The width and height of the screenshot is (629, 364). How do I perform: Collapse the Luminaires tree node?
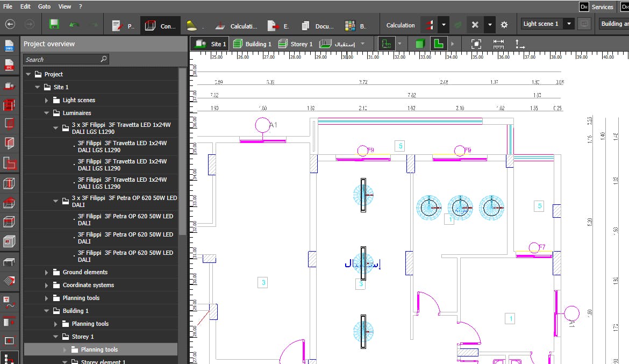tap(47, 113)
